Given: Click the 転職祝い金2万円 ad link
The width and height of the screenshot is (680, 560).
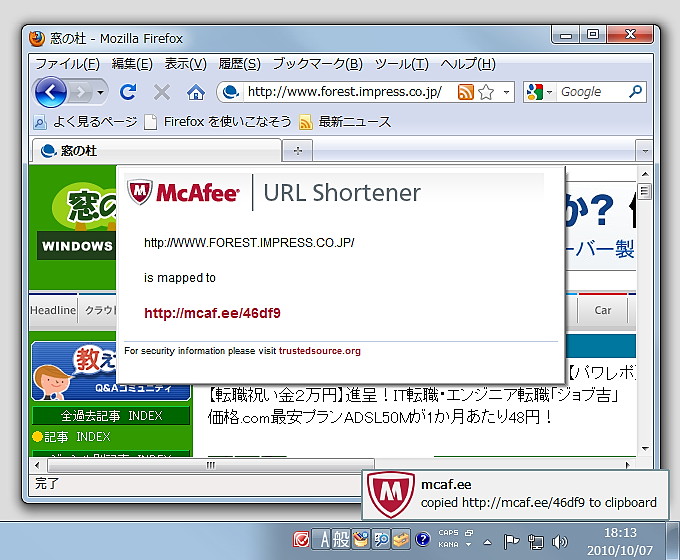Looking at the screenshot, I should [413, 396].
